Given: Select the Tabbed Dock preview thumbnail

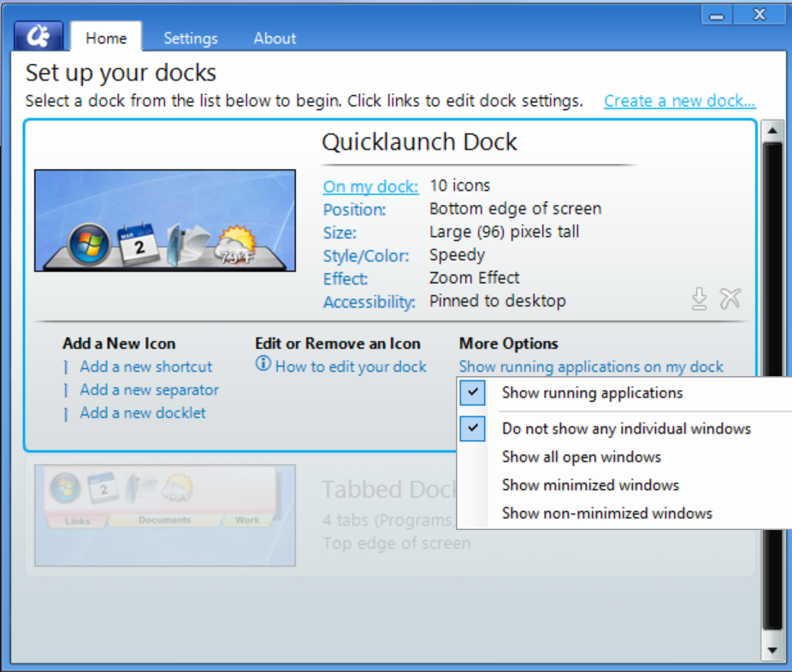Looking at the screenshot, I should pos(164,516).
